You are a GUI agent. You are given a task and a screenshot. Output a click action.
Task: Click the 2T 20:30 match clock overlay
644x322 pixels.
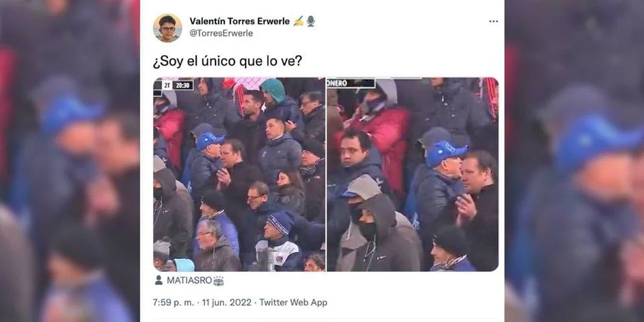coord(179,85)
